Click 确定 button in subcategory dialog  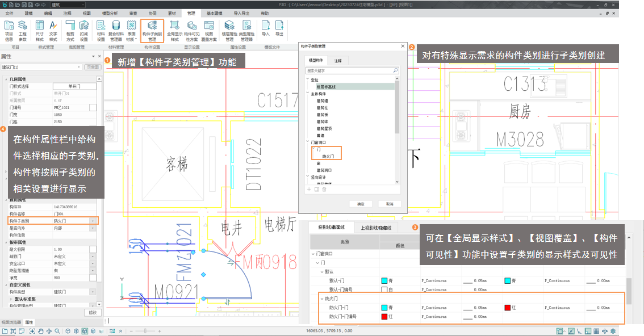point(361,204)
